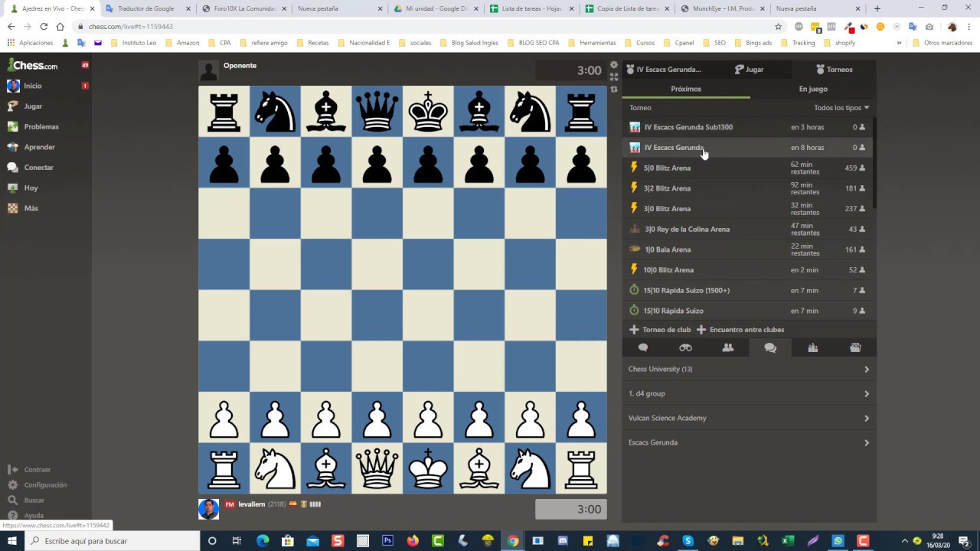Expand Chess University (13) chat

pos(749,369)
